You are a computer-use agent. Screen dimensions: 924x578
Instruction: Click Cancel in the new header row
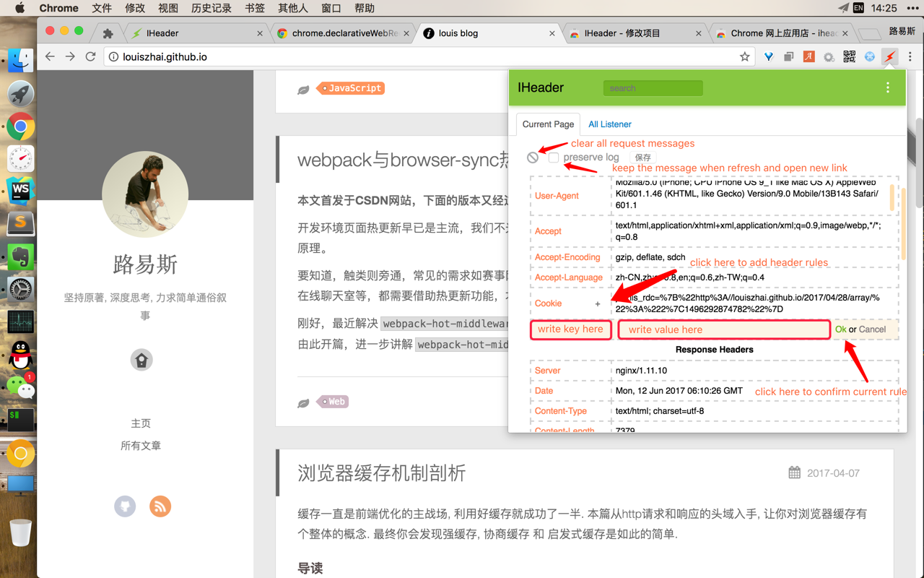click(x=872, y=329)
